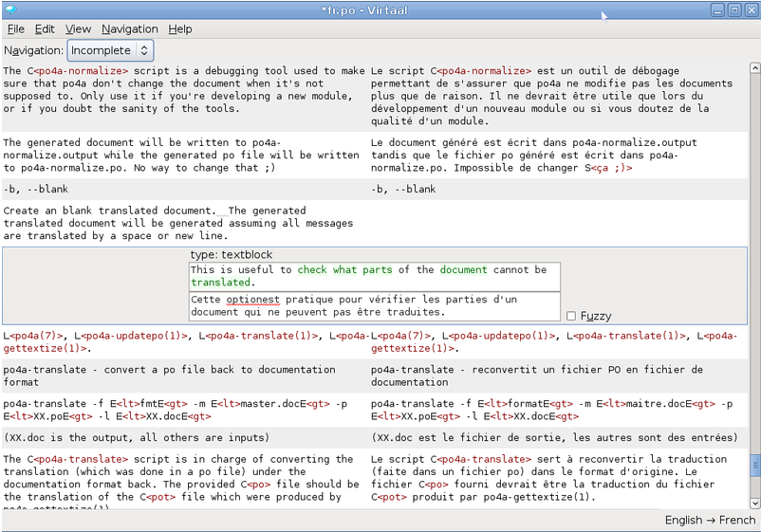Enable the Fuzzy checkbox
Viewport: 761px width, 532px height.
tap(571, 316)
